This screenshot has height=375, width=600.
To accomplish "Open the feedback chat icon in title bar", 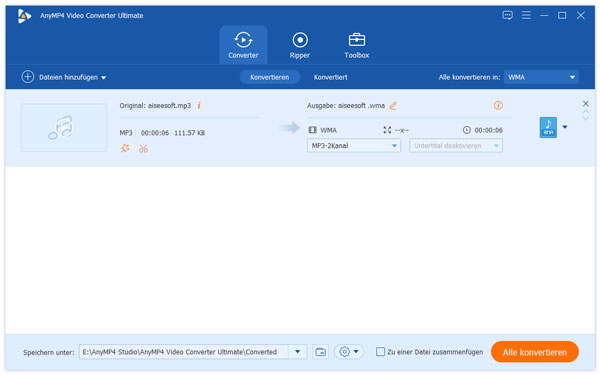I will tap(507, 15).
